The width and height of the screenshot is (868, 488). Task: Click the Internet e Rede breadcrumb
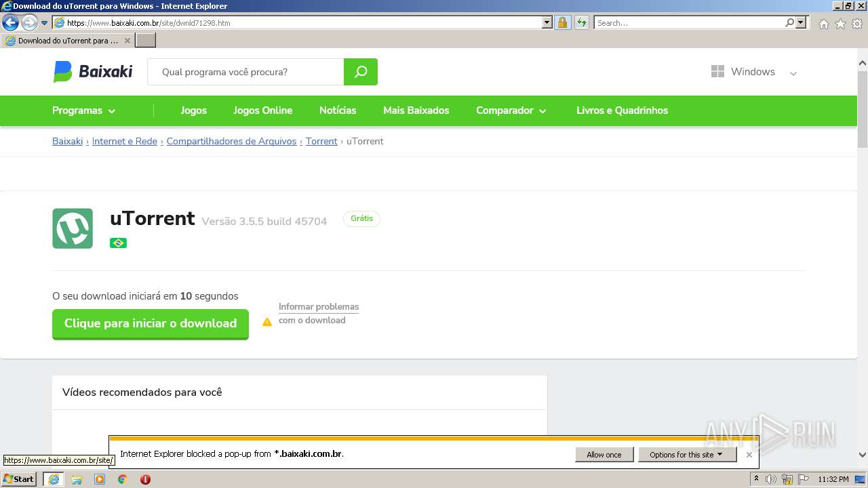coord(125,141)
